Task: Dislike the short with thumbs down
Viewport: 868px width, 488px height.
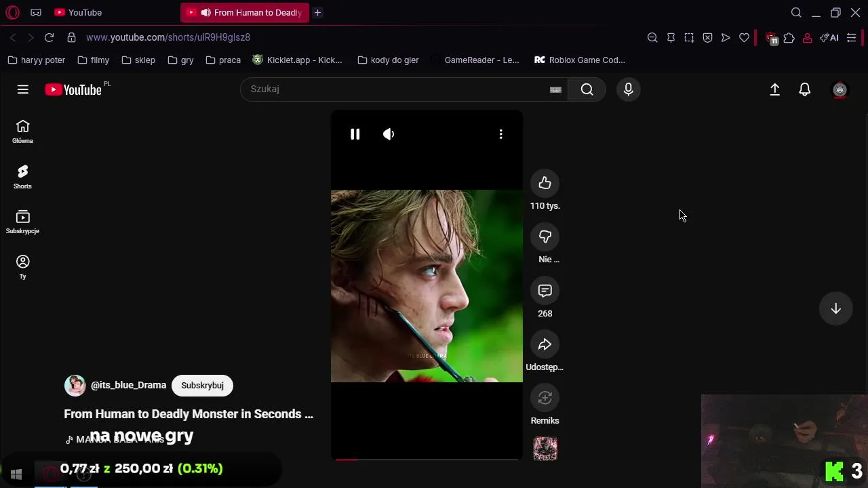Action: pos(545,237)
